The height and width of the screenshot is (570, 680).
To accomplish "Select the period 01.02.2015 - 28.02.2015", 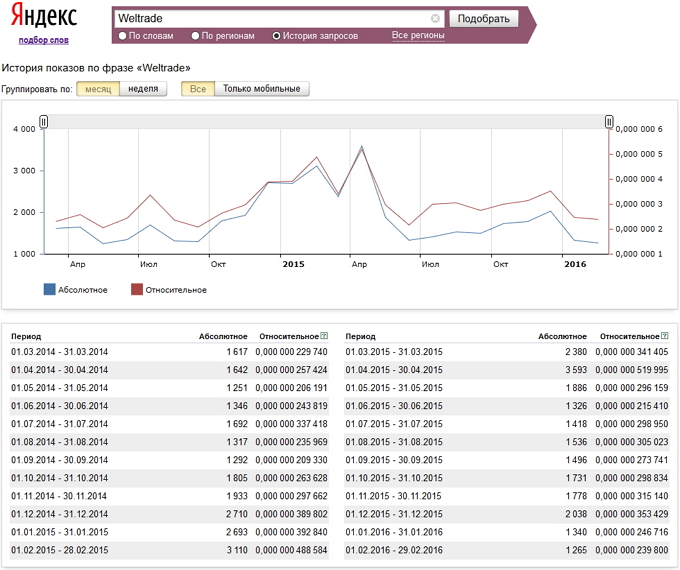I will (59, 550).
